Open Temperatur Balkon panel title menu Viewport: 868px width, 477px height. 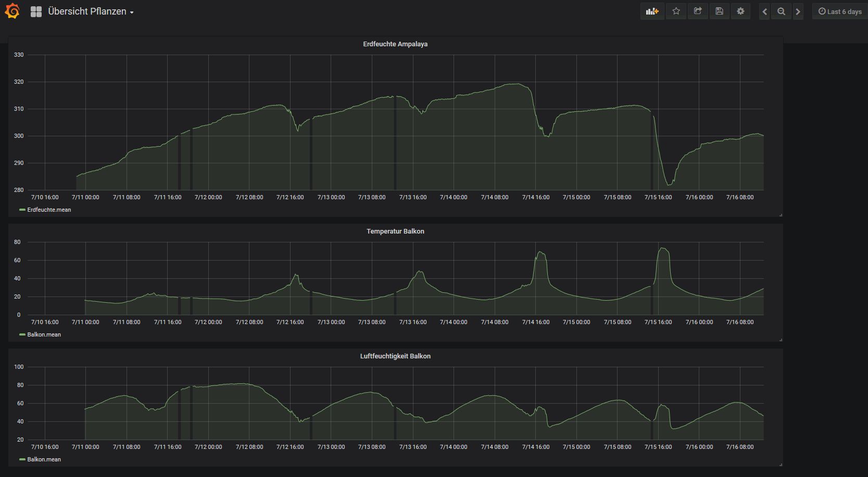click(x=395, y=231)
